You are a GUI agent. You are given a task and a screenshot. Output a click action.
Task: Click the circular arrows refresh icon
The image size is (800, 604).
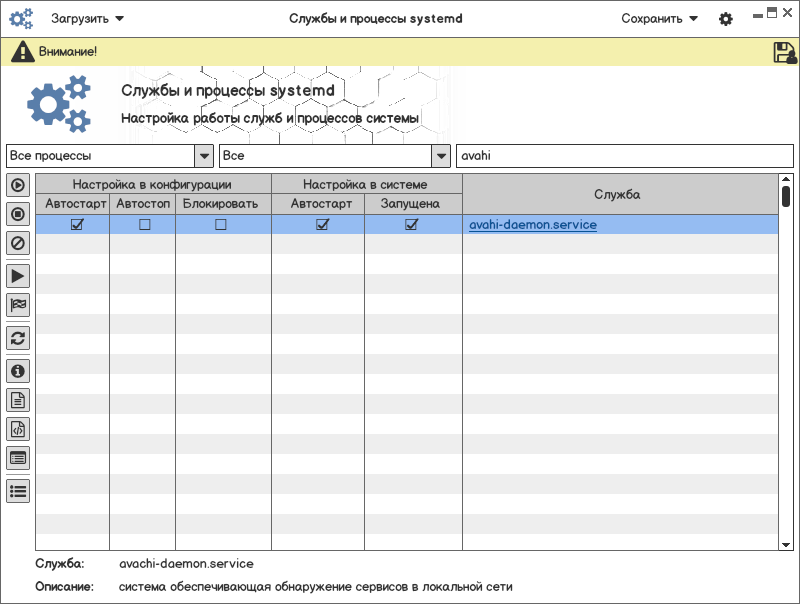tap(18, 337)
